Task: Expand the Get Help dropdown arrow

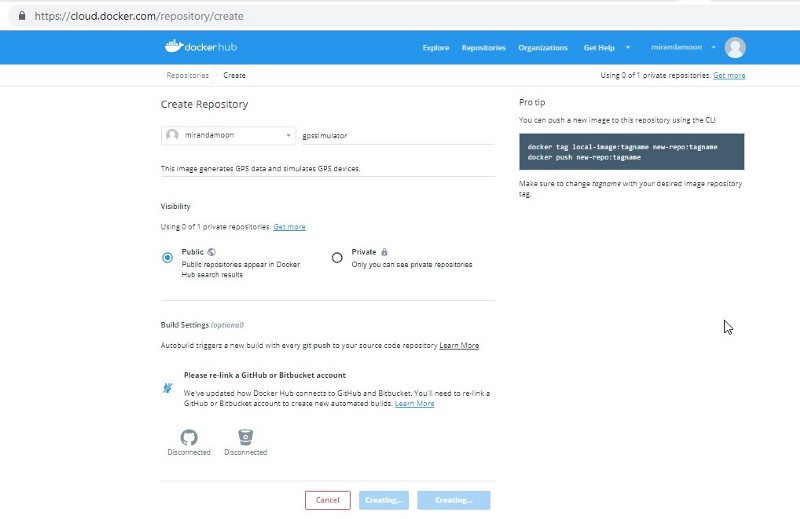Action: [628, 47]
